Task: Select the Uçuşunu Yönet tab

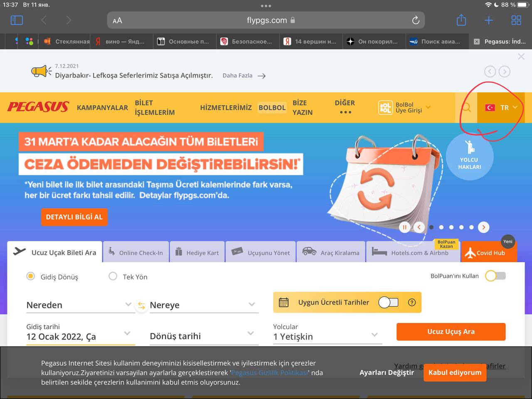Action: [x=261, y=252]
